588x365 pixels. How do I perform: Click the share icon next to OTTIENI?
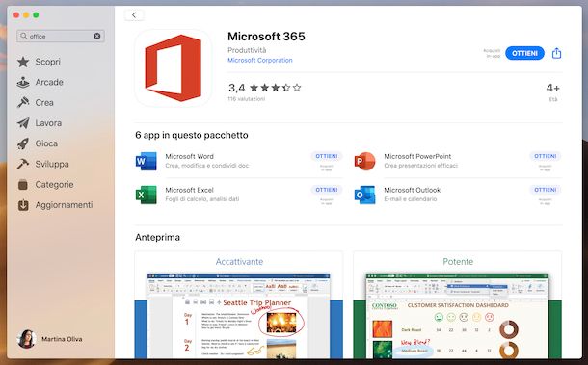coord(556,53)
